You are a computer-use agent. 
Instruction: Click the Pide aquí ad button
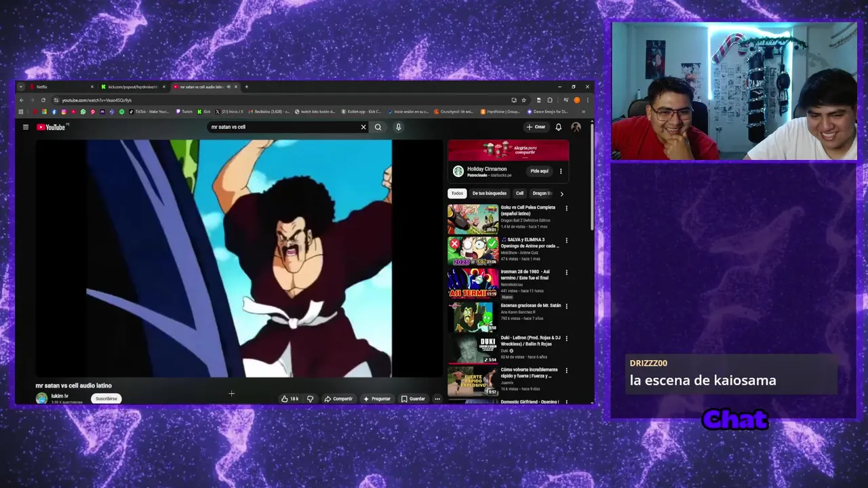[x=539, y=171]
